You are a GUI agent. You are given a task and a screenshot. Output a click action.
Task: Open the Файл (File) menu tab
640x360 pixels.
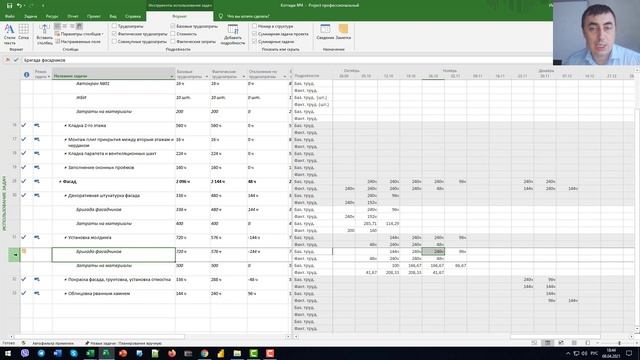(9, 16)
